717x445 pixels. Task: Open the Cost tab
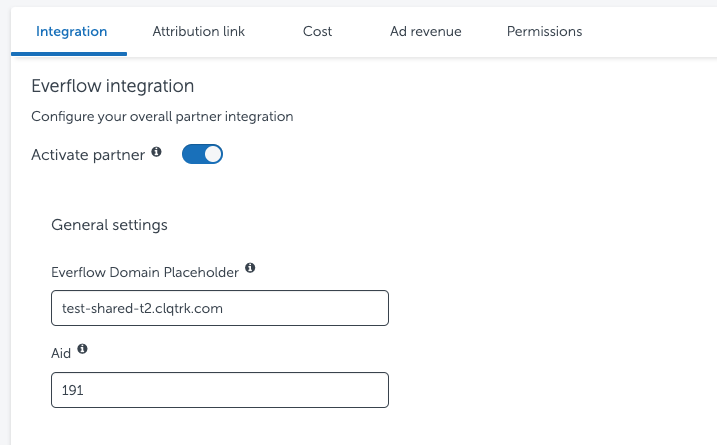click(317, 32)
